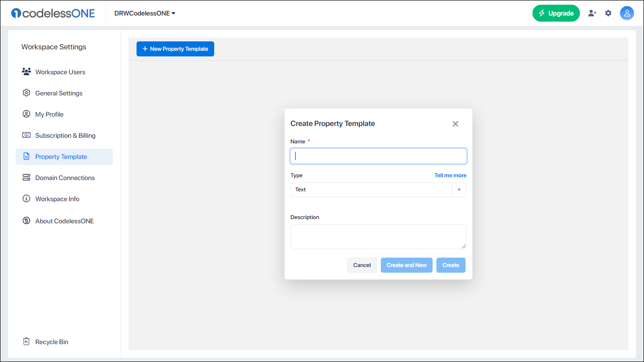644x362 pixels.
Task: Click the New Property Template button
Action: [x=175, y=48]
